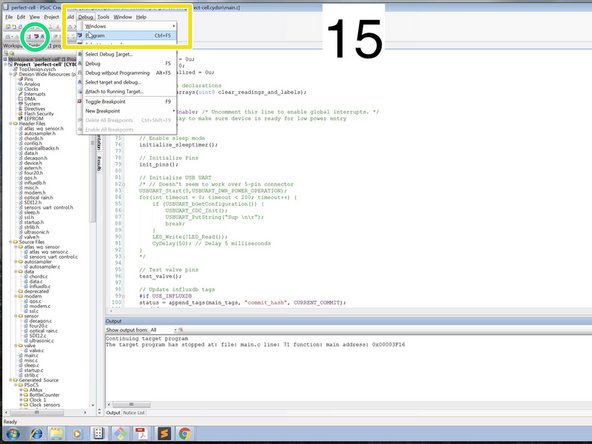Image resolution: width=592 pixels, height=444 pixels.
Task: Select sleep.c in Source Files
Action: click(x=32, y=365)
